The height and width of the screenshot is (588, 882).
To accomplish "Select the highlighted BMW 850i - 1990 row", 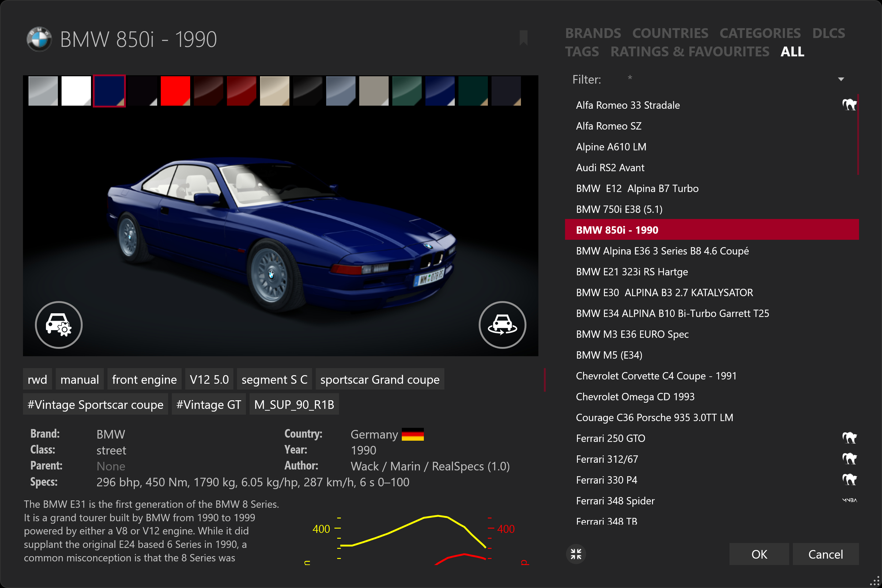I will coord(712,229).
